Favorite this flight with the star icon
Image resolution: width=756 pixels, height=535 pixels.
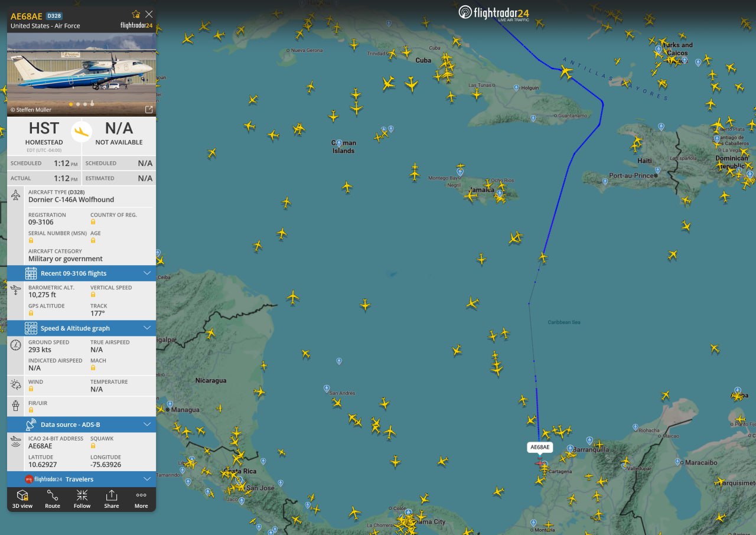(134, 14)
